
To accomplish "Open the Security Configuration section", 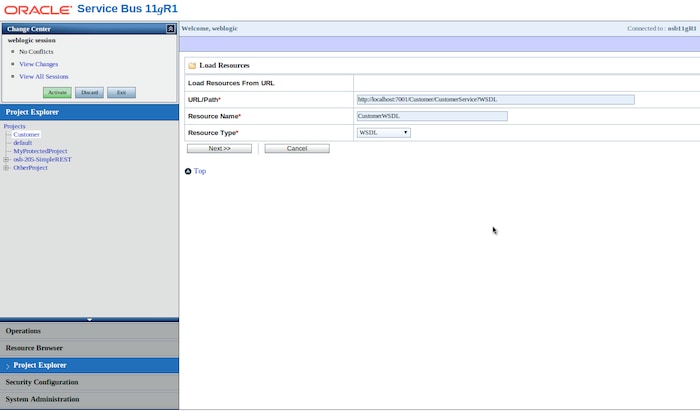I will (89, 383).
